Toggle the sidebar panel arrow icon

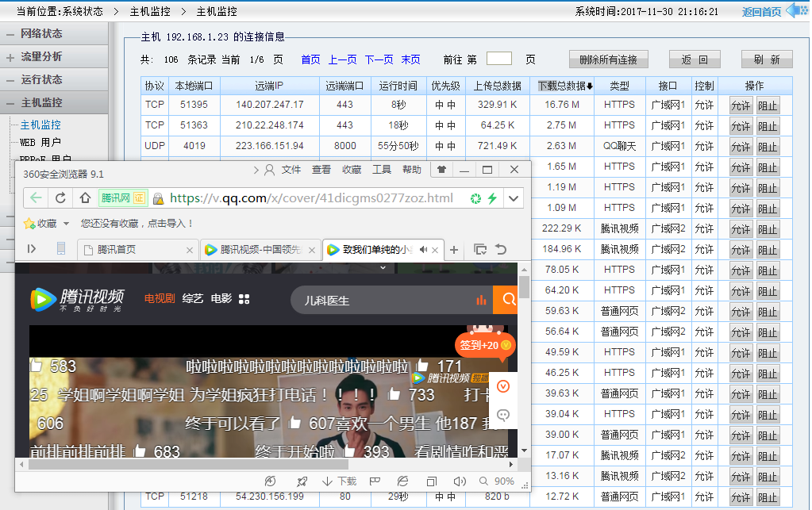pos(32,249)
